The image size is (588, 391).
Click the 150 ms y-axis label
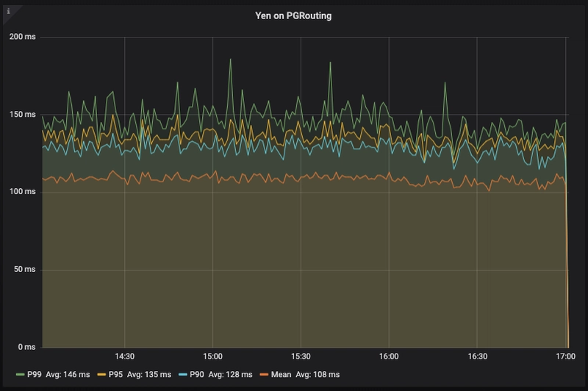[21, 115]
